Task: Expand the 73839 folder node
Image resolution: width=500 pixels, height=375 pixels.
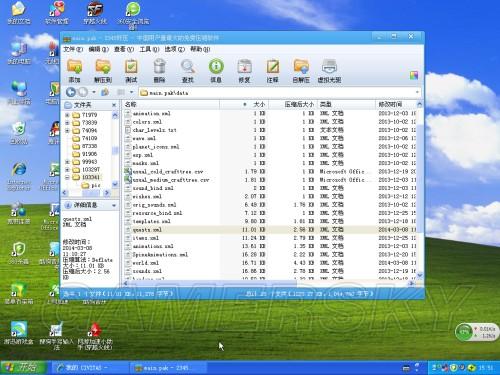Action: 67,123
